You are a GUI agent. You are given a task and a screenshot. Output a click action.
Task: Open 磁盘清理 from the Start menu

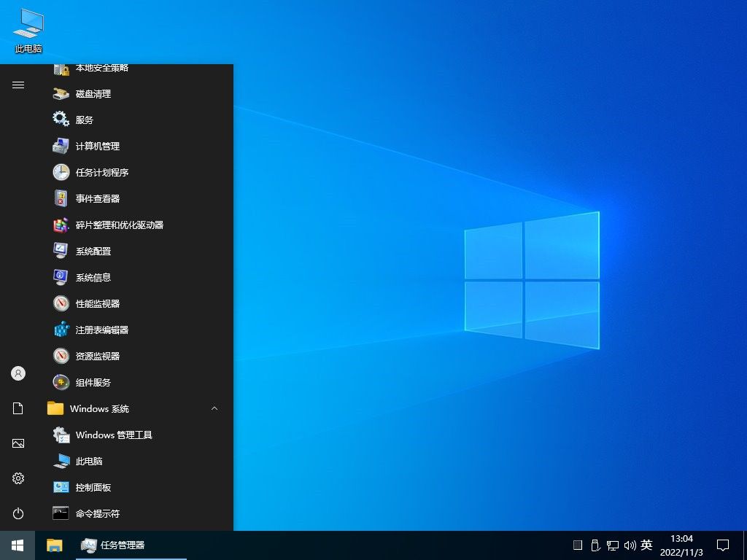coord(133,94)
